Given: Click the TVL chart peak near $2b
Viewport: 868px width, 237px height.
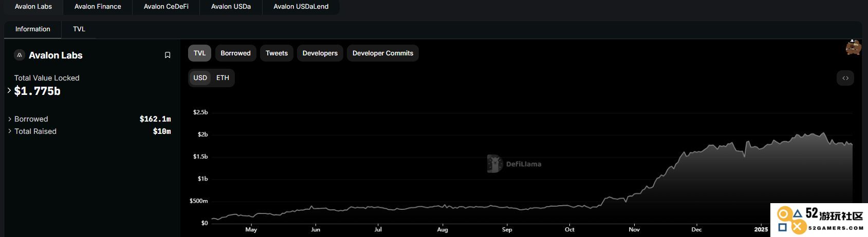Looking at the screenshot, I should 824,133.
